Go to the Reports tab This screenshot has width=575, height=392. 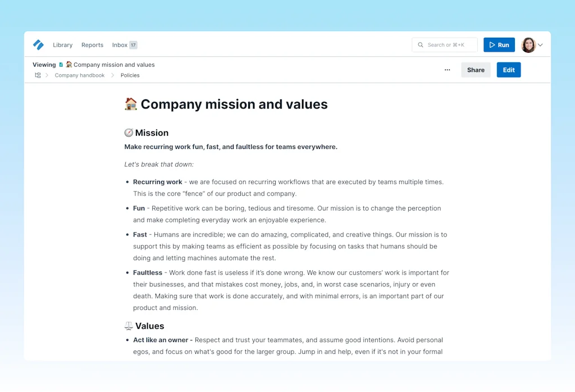click(x=92, y=45)
